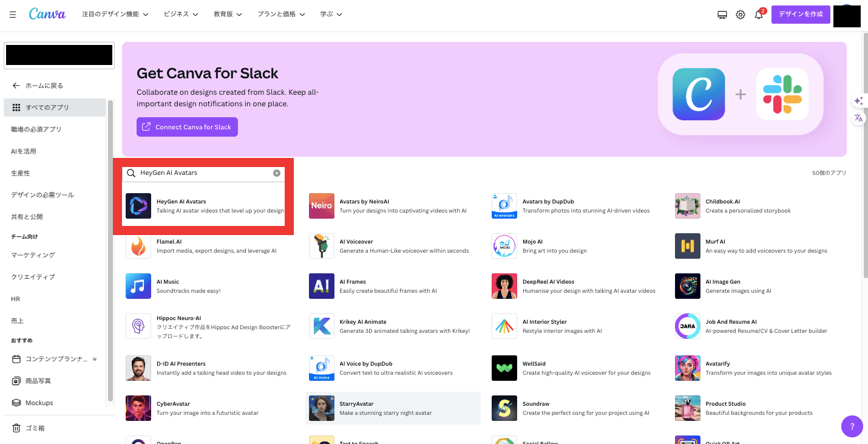Open the Hippoc Neuro-AI icon
The height and width of the screenshot is (444, 868).
pyautogui.click(x=138, y=326)
